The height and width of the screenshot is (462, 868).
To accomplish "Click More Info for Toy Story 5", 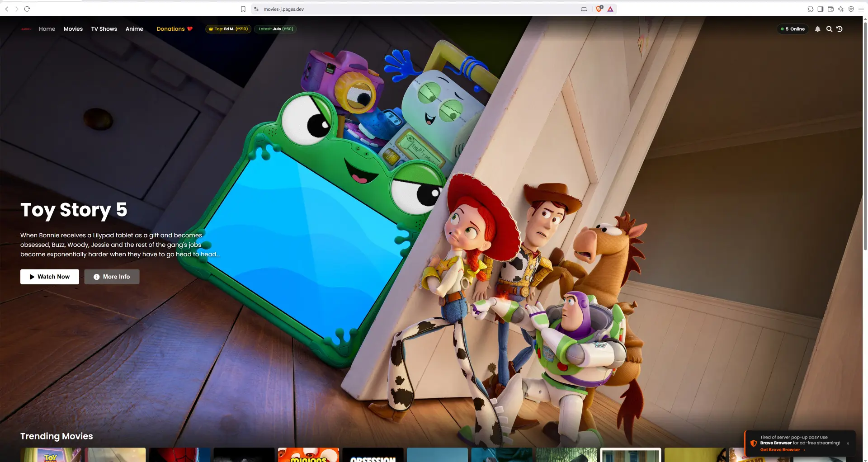I will click(x=112, y=277).
